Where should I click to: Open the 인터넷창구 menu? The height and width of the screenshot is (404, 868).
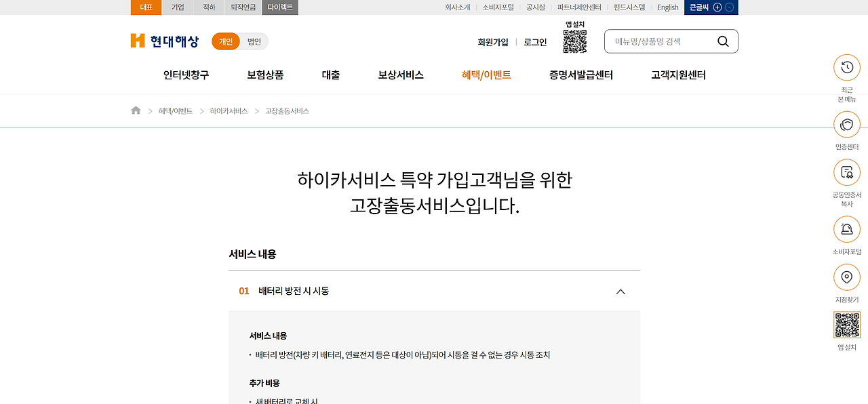[x=186, y=75]
